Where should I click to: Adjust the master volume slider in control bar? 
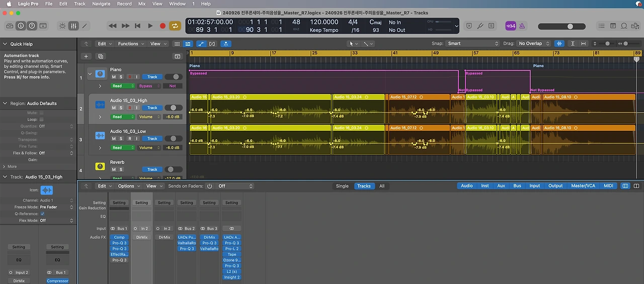(570, 26)
